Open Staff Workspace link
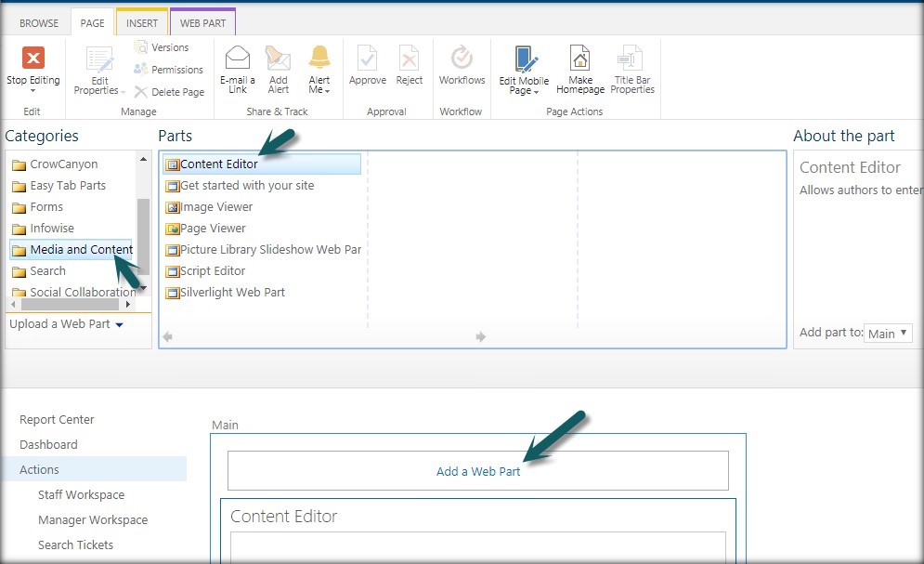The width and height of the screenshot is (924, 564). (x=82, y=494)
